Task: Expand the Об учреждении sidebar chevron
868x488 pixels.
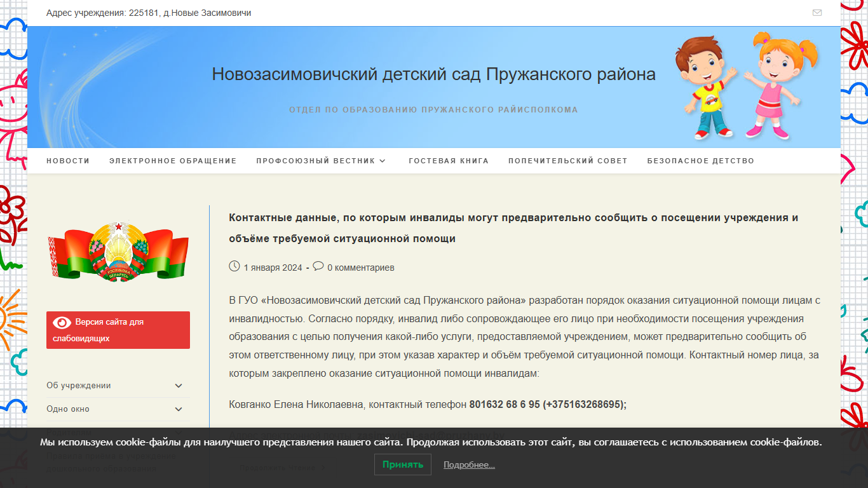Action: [x=179, y=386]
